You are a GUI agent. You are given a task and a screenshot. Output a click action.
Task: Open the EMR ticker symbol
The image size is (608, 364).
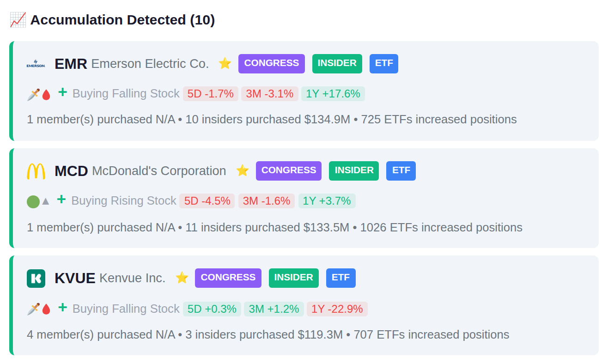click(71, 64)
